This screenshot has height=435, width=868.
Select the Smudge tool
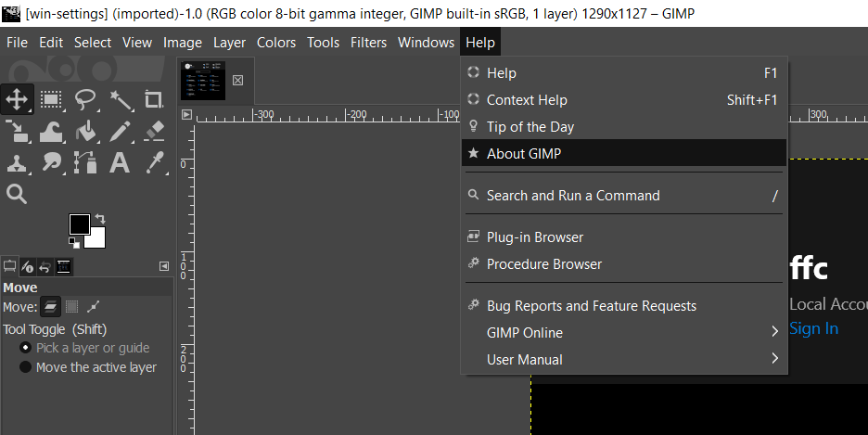click(51, 163)
